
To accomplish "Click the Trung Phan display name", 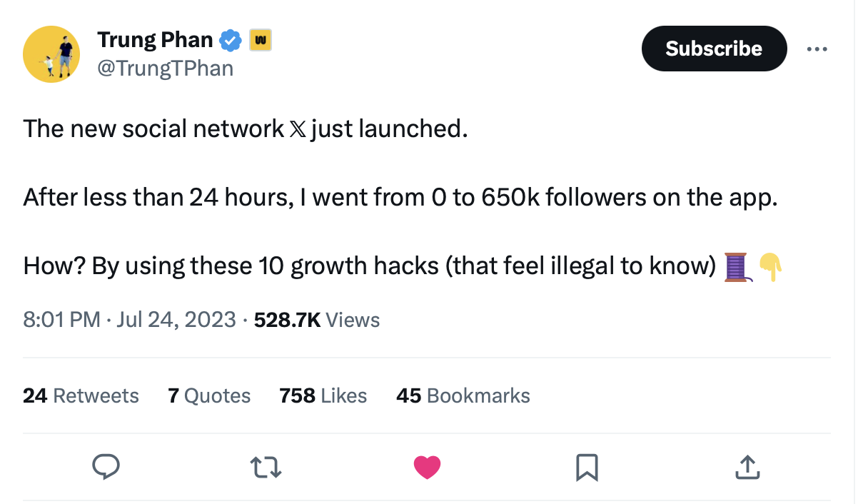I will point(155,41).
